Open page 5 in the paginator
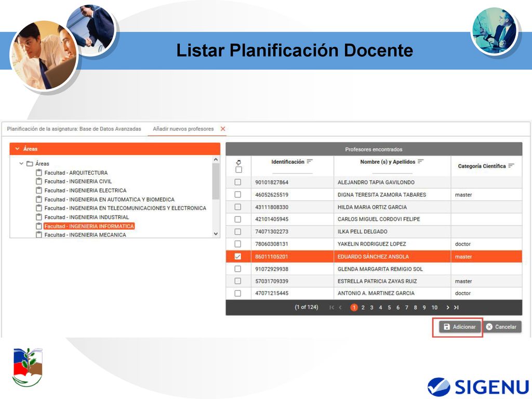The width and height of the screenshot is (532, 399). click(389, 308)
